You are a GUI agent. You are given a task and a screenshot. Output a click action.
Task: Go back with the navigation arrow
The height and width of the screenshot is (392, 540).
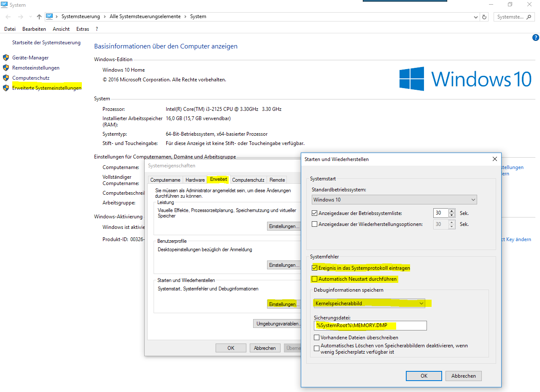[8, 17]
